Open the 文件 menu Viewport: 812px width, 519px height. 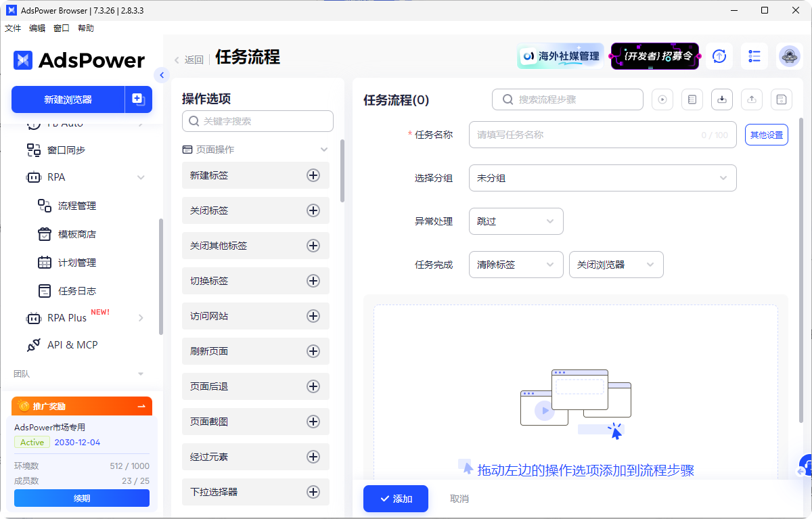(12, 28)
